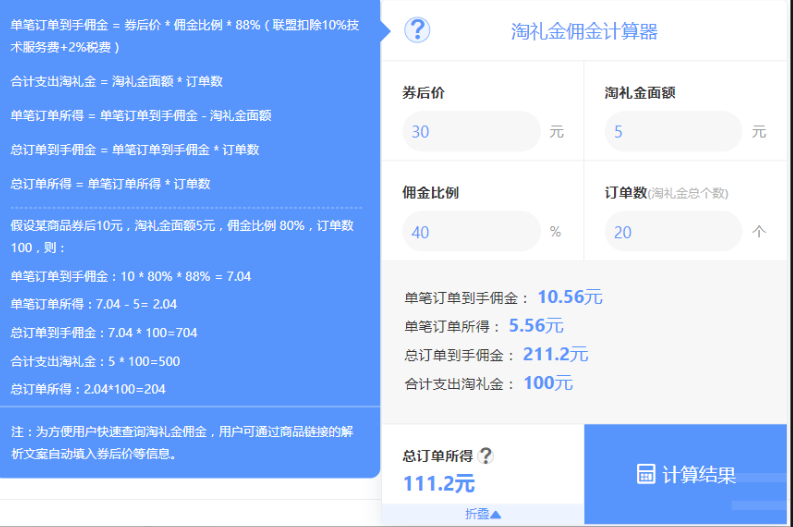Click the example line 单笔订单所得：7.04 - 5= 2.04
The width and height of the screenshot is (793, 527).
[94, 304]
